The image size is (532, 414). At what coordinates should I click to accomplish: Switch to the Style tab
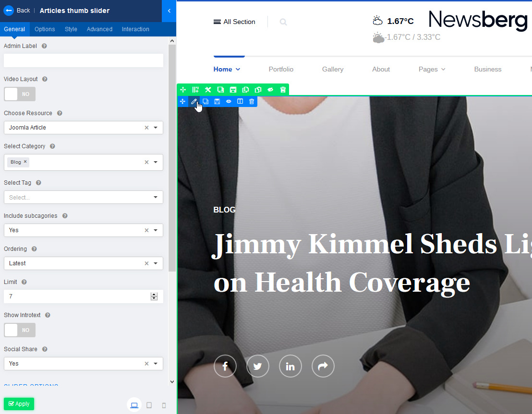tap(71, 29)
